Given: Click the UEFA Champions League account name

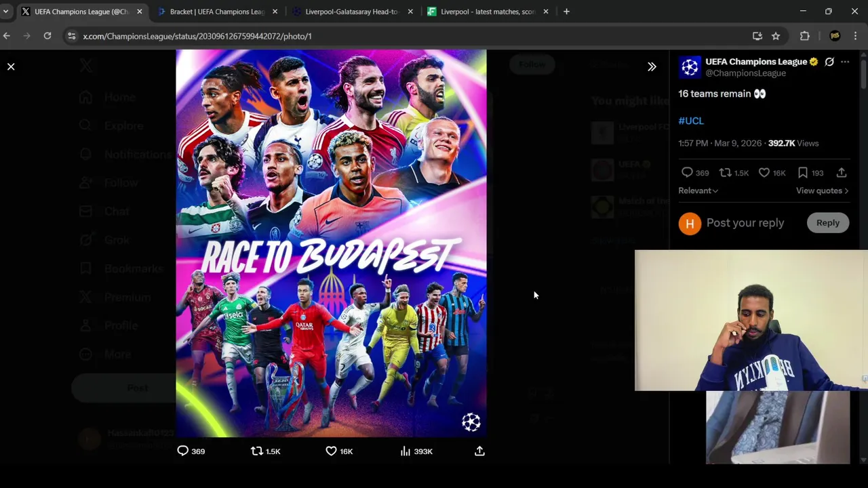Looking at the screenshot, I should pos(756,62).
